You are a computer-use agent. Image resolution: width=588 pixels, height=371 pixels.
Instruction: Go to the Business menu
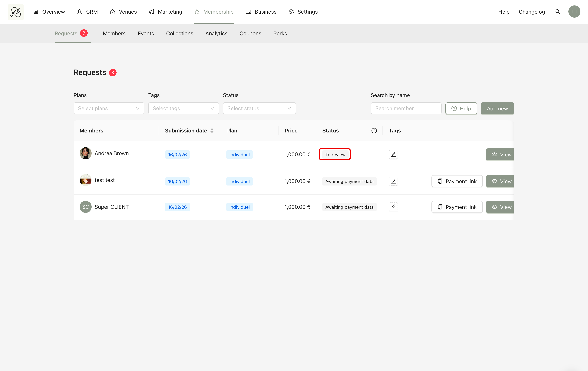tap(261, 12)
